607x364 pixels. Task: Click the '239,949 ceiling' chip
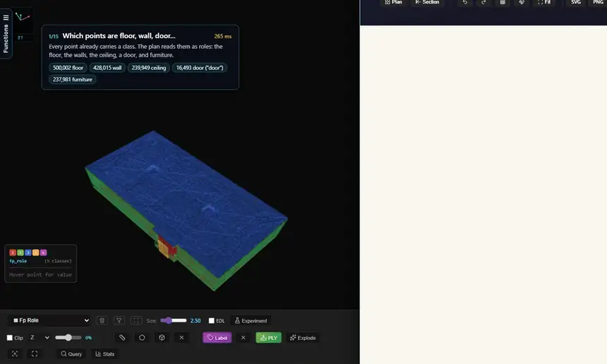[149, 68]
